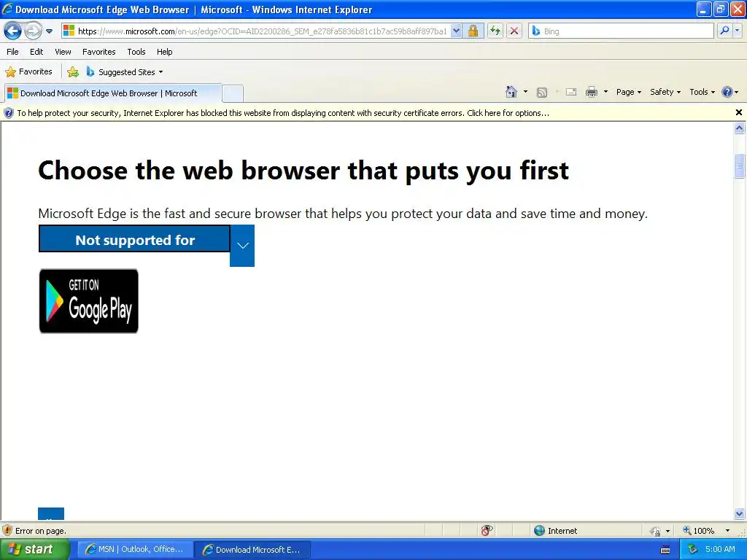Viewport: 747px width, 560px height.
Task: Open Suggested Sites dropdown
Action: (125, 72)
